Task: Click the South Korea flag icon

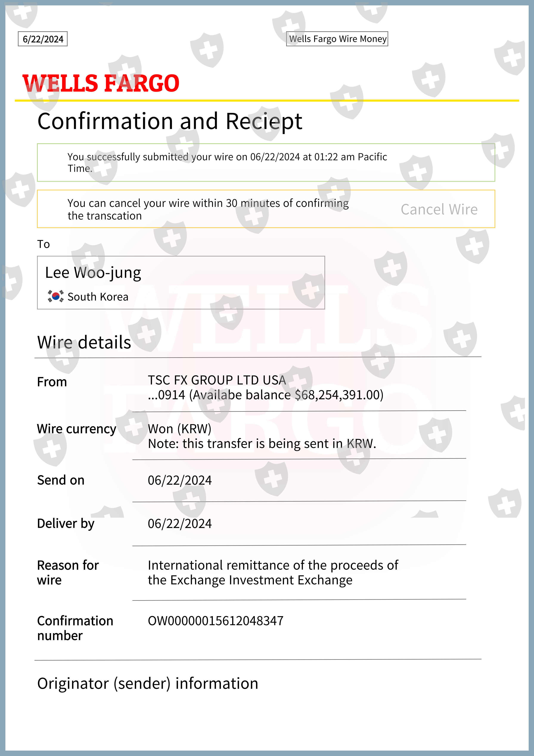Action: [55, 296]
